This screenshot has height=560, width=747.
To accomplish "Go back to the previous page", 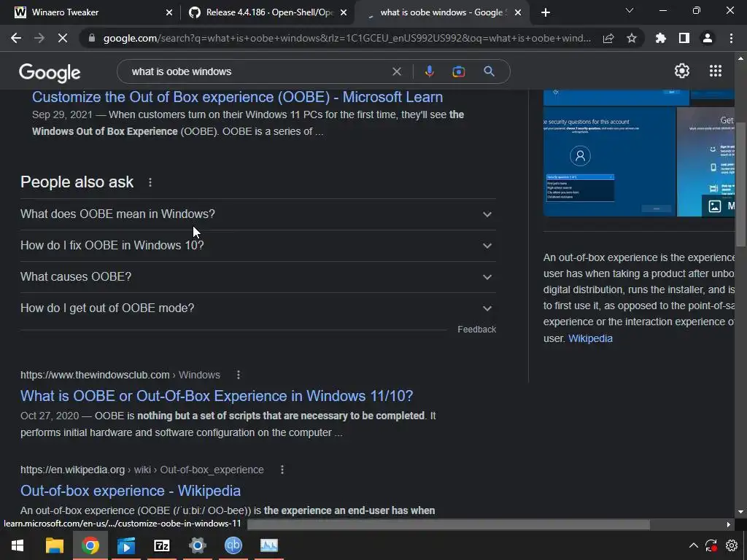I will tap(16, 38).
